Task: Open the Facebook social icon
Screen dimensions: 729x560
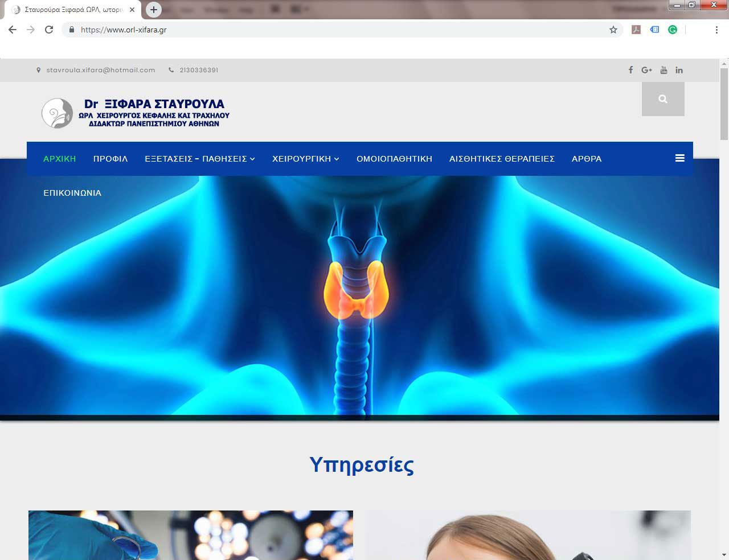Action: [x=630, y=70]
